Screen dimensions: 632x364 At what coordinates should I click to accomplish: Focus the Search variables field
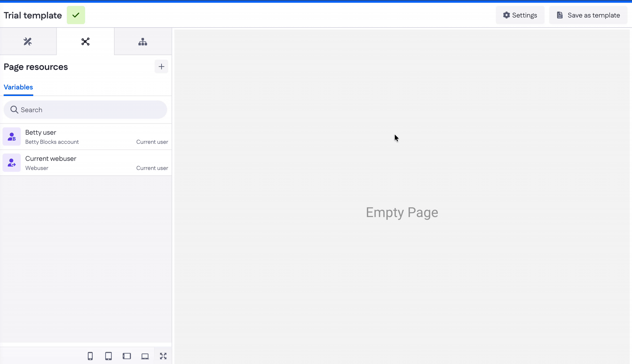point(85,110)
